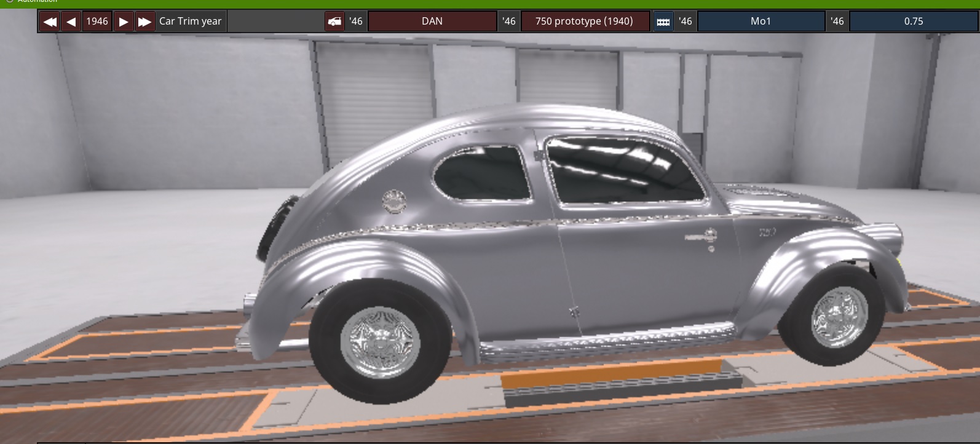
Task: Click the fast-rewind year double arrow
Action: pos(50,22)
